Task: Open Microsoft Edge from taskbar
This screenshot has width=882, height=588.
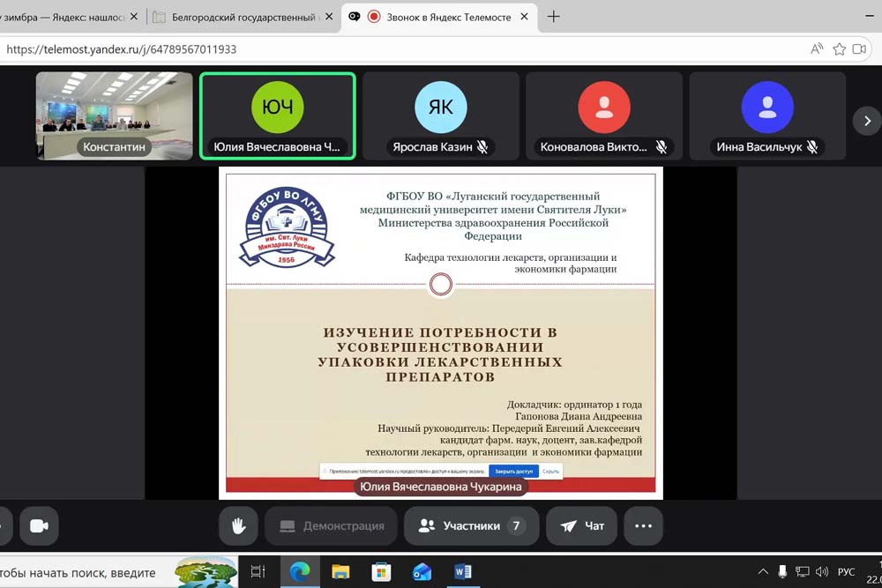Action: [x=300, y=572]
